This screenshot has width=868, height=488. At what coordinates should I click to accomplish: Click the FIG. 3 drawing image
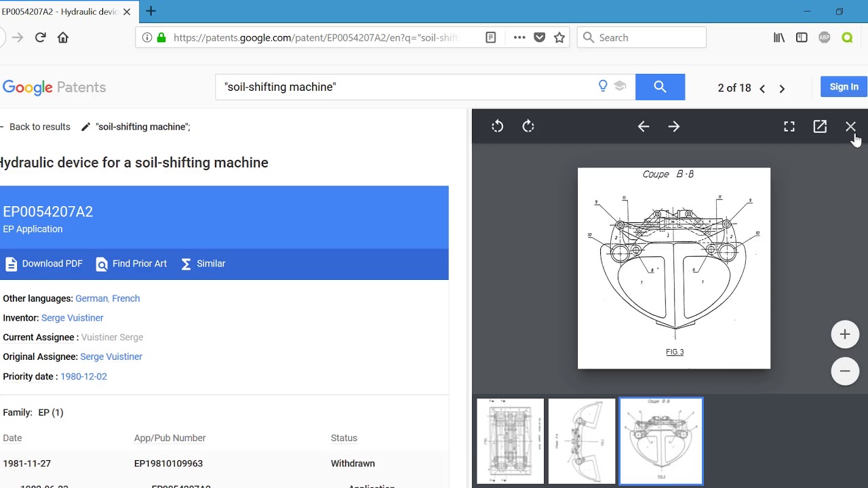pyautogui.click(x=674, y=268)
